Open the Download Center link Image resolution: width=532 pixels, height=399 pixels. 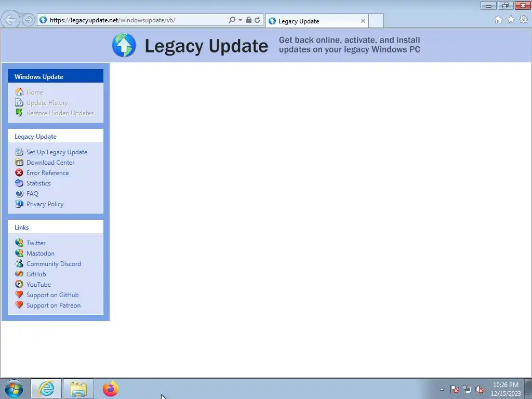(50, 163)
